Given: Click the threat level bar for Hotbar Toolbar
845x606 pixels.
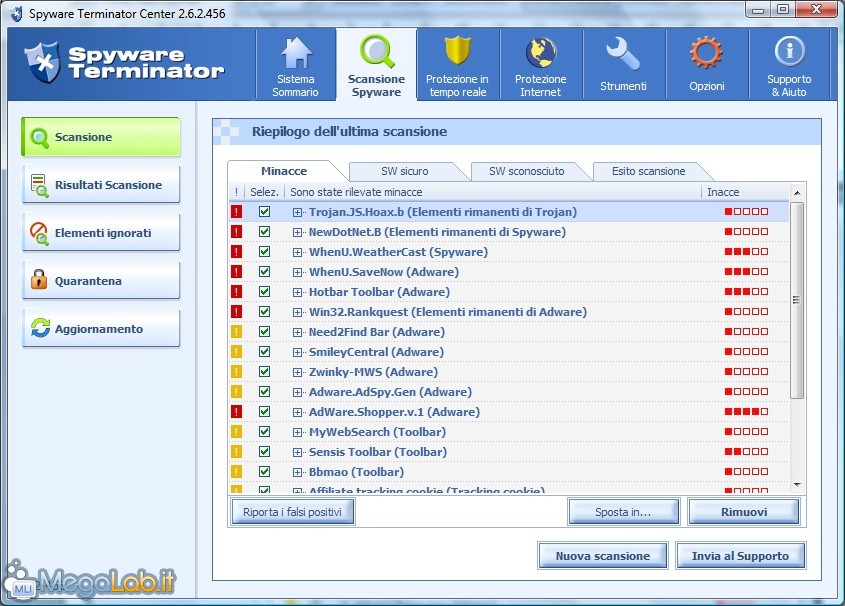Looking at the screenshot, I should tap(746, 291).
